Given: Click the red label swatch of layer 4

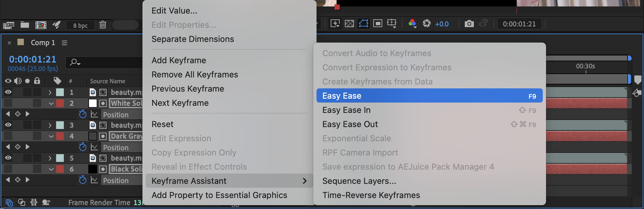Looking at the screenshot, I should 60,136.
